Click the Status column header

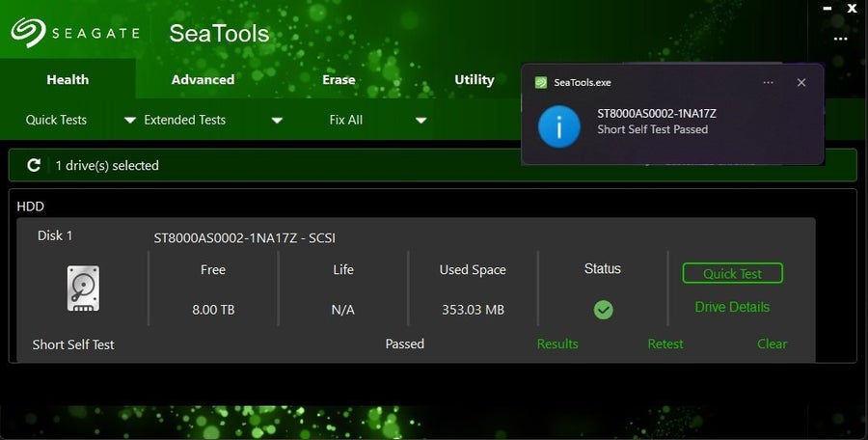tap(602, 269)
